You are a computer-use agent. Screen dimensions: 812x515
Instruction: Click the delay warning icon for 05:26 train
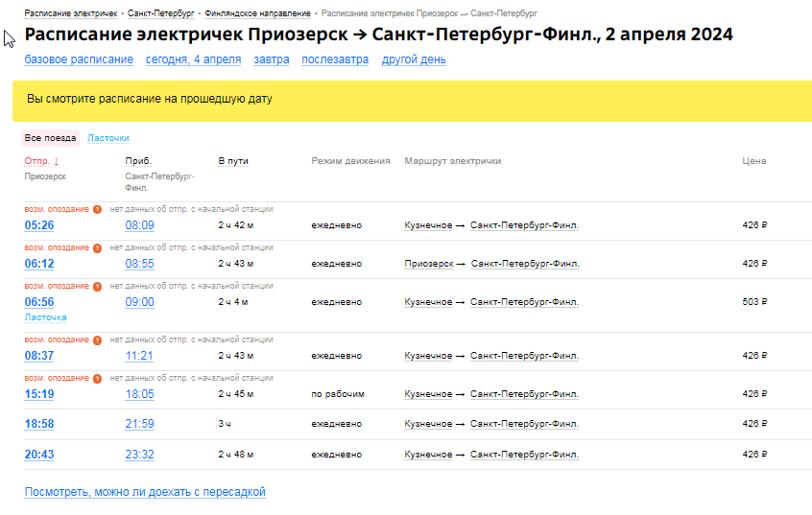(x=97, y=209)
